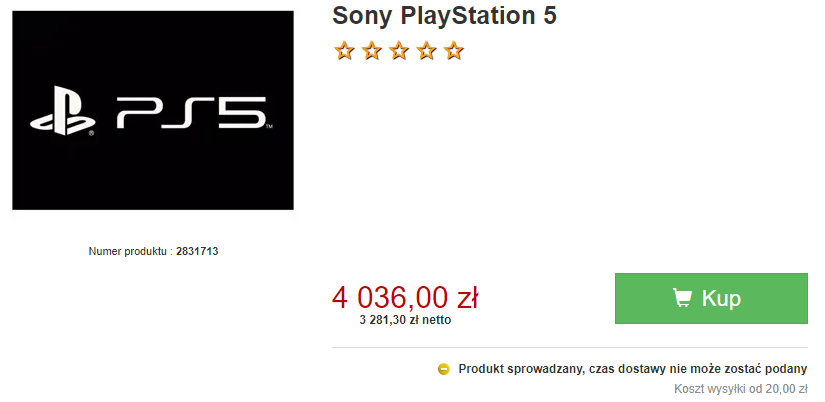Select the third rating star
Viewport: 825px width, 402px height.
click(399, 51)
